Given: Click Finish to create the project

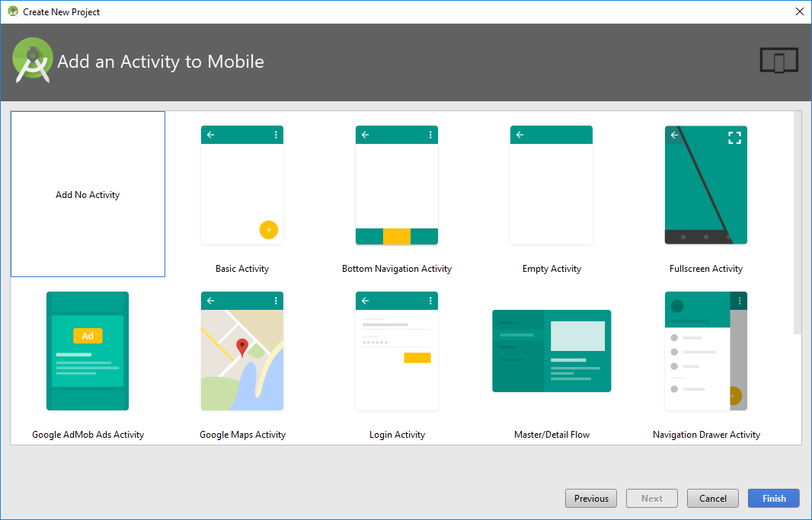Looking at the screenshot, I should [x=774, y=498].
